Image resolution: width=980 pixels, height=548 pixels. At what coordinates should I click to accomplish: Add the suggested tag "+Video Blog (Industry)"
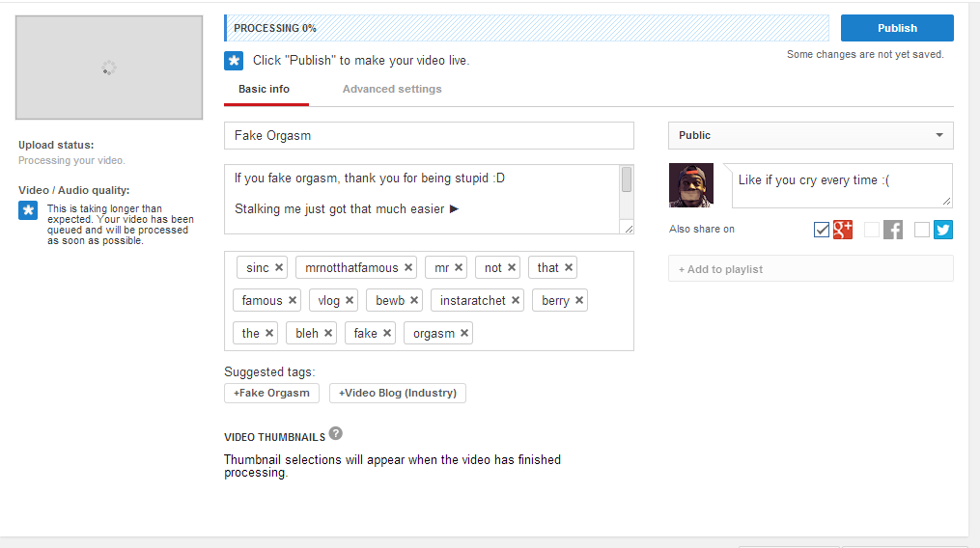(398, 393)
